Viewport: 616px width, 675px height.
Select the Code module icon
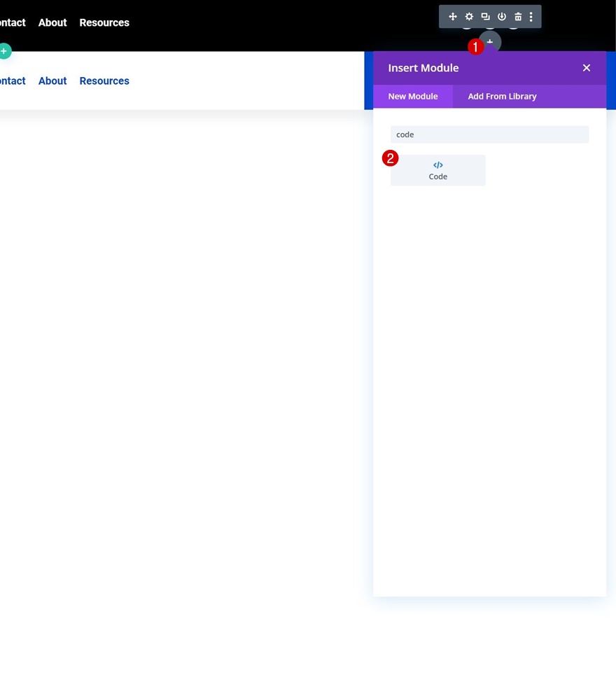coord(437,165)
